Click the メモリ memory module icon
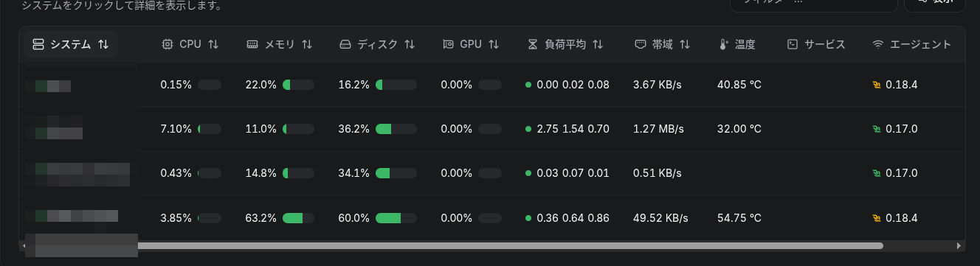The width and height of the screenshot is (980, 266). click(x=252, y=44)
